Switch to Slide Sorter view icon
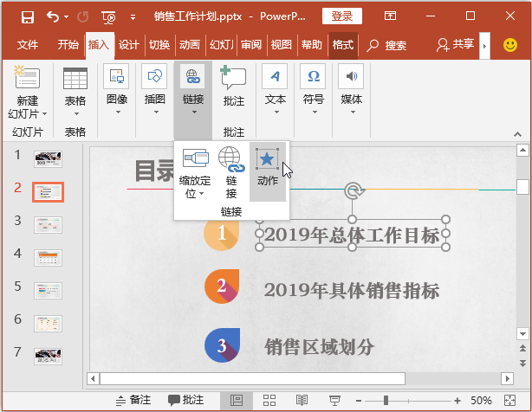 [269, 401]
